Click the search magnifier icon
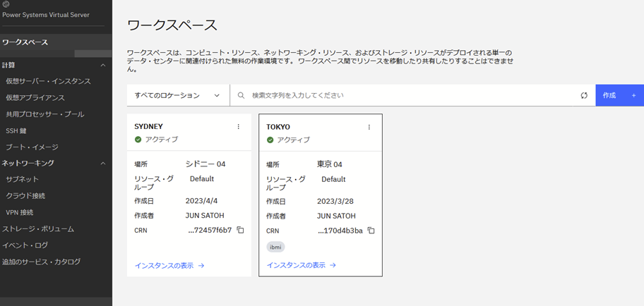This screenshot has width=644, height=306. 241,95
